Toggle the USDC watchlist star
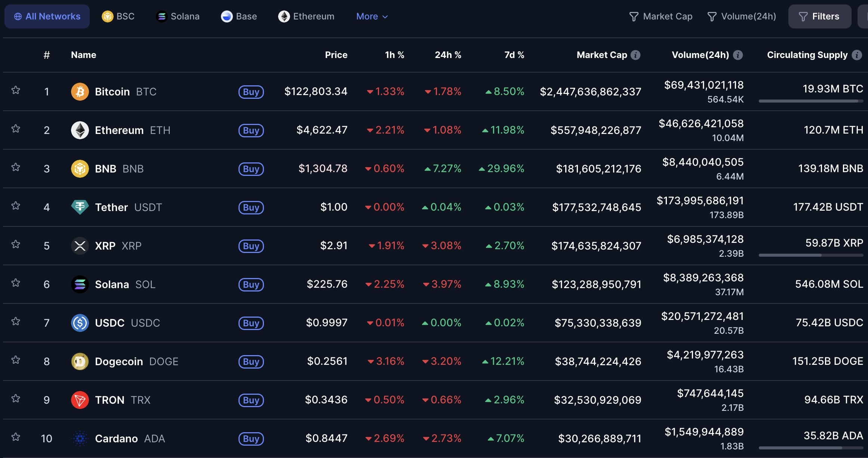868x458 pixels. coord(16,321)
